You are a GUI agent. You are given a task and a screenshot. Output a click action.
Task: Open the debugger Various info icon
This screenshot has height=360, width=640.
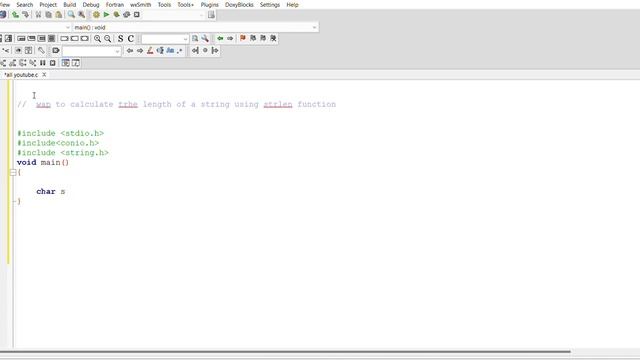coord(76,63)
